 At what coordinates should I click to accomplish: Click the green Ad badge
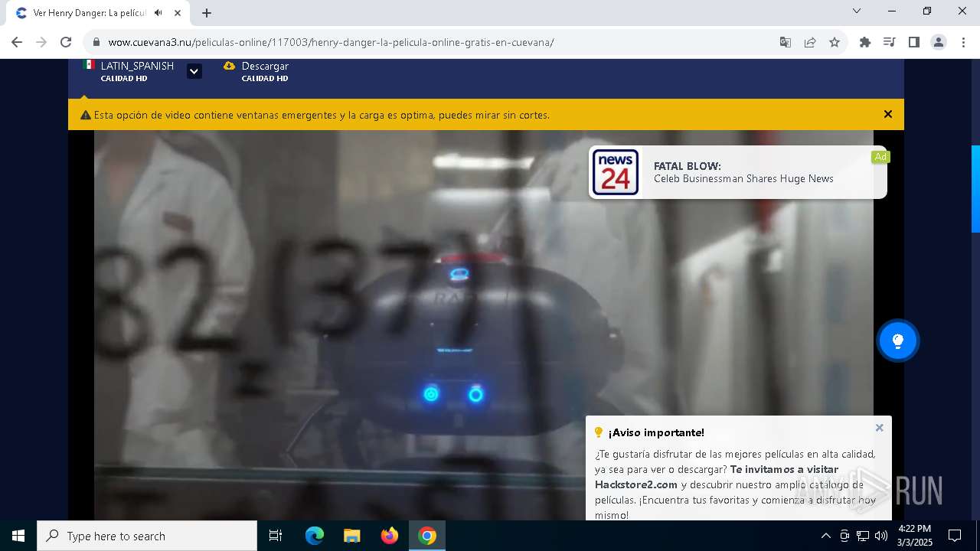(880, 157)
